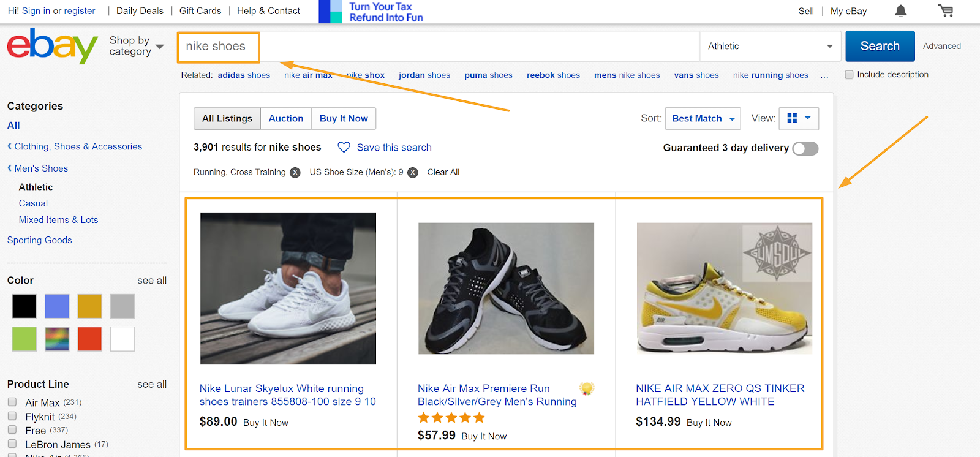Open My eBay
The height and width of the screenshot is (457, 980).
click(848, 11)
